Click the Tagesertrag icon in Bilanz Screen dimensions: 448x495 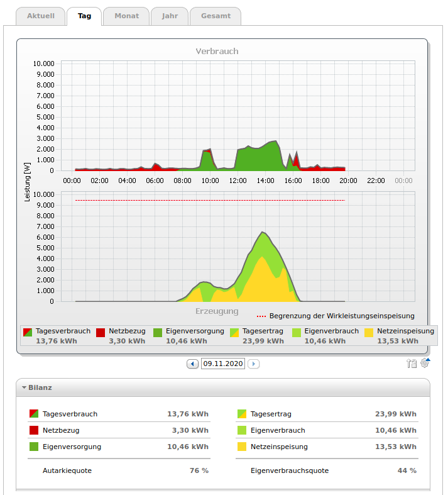242,414
